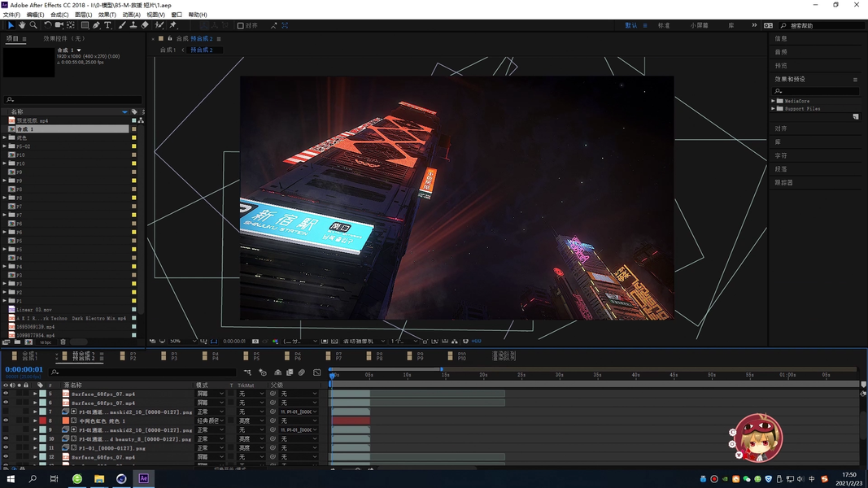Expand the 纯色 folder in Project panel

(x=5, y=137)
